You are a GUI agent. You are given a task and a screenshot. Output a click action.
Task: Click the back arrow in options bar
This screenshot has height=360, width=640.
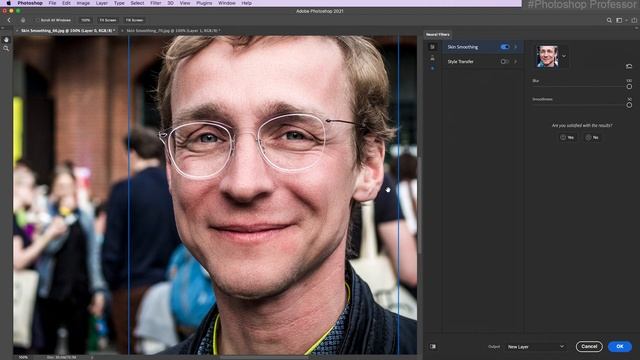pyautogui.click(x=9, y=20)
